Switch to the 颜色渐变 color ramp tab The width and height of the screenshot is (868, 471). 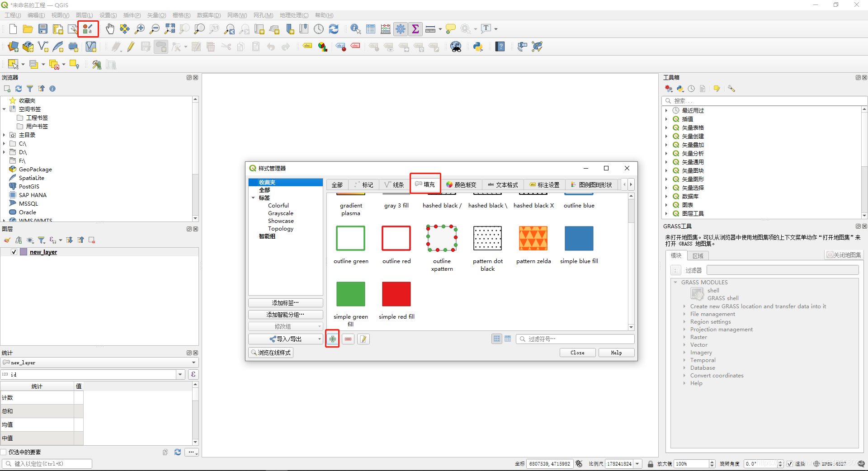tap(461, 185)
